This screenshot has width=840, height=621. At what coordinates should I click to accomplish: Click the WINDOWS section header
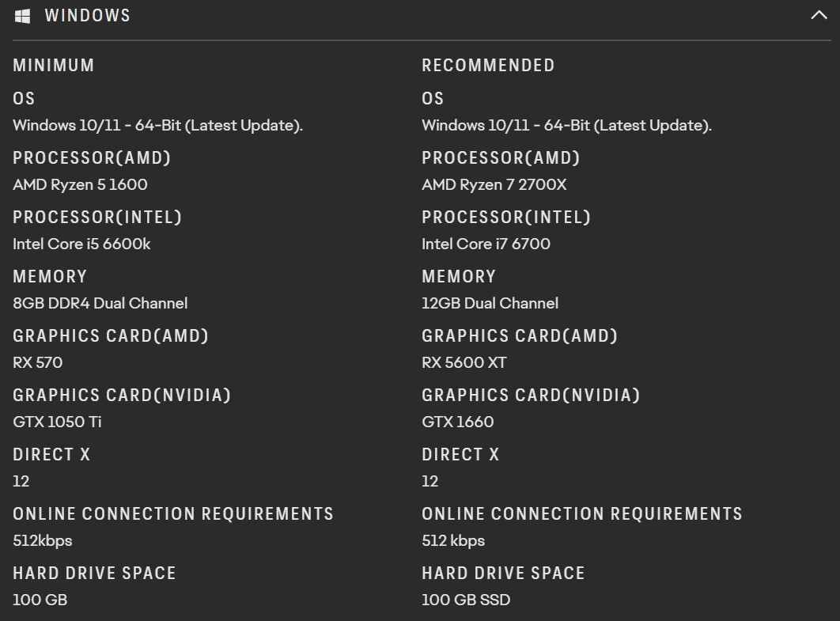click(87, 16)
